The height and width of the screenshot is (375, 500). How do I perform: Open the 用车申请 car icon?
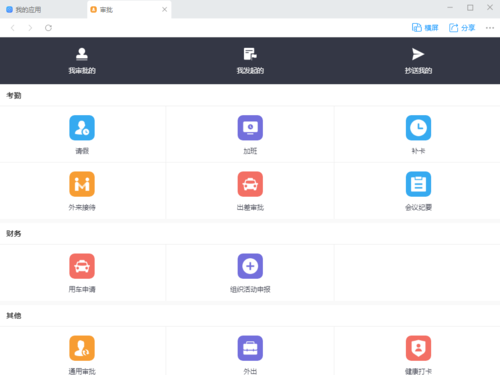click(82, 266)
